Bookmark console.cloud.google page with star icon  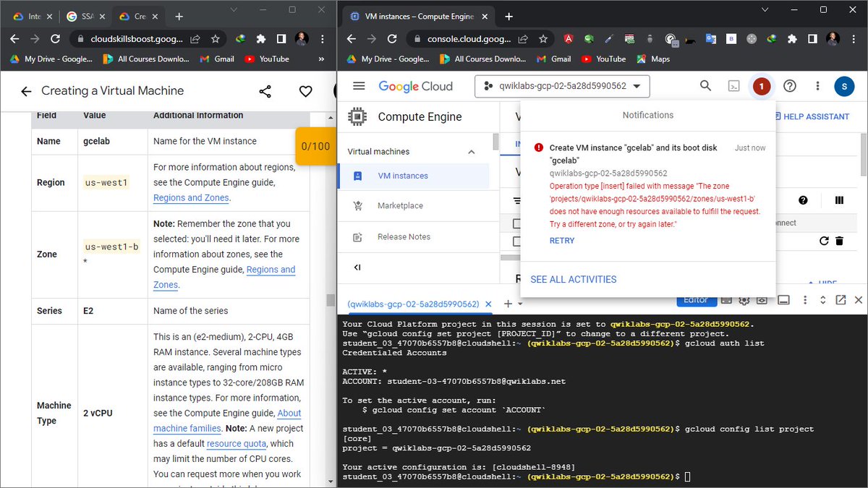click(543, 39)
